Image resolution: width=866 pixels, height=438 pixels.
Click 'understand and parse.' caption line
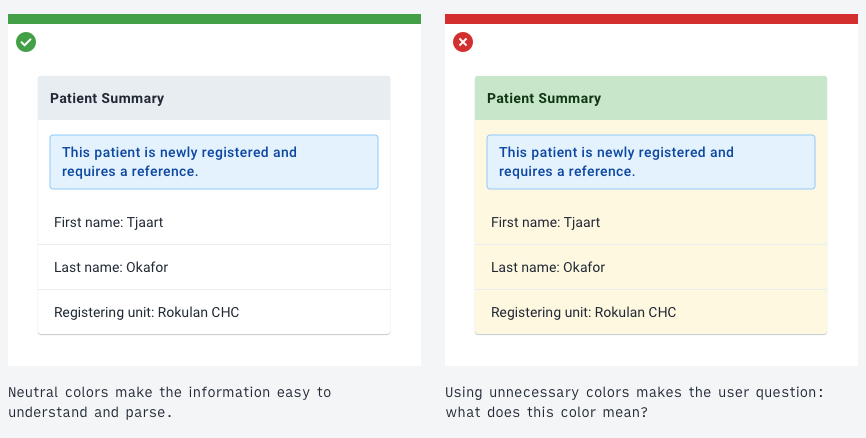90,411
